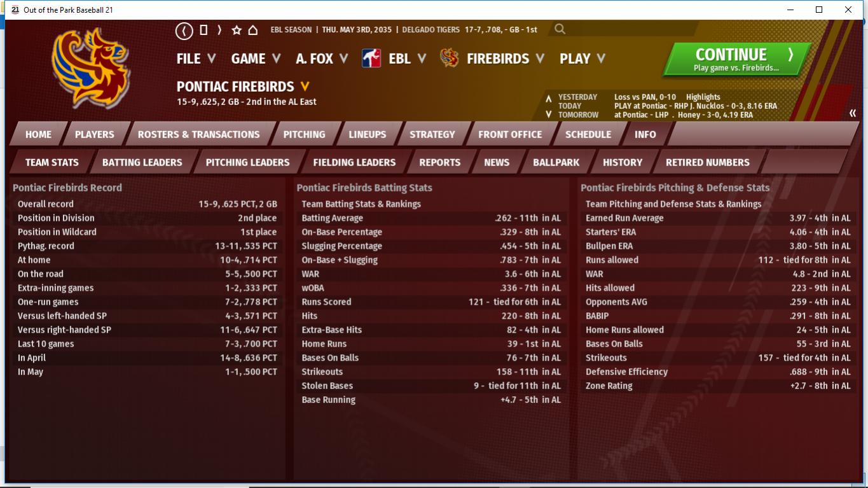The height and width of the screenshot is (488, 868).
Task: Expand the PLAY dropdown menu
Action: pos(582,59)
